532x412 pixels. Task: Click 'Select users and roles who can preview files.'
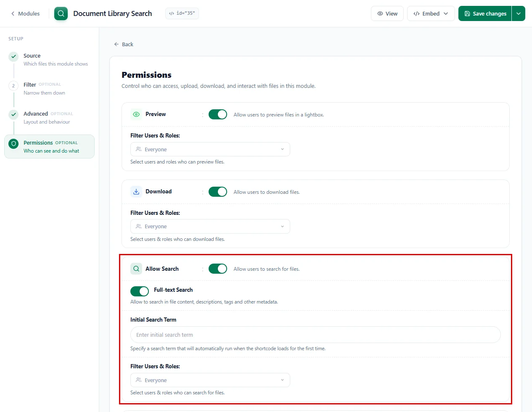(x=177, y=162)
